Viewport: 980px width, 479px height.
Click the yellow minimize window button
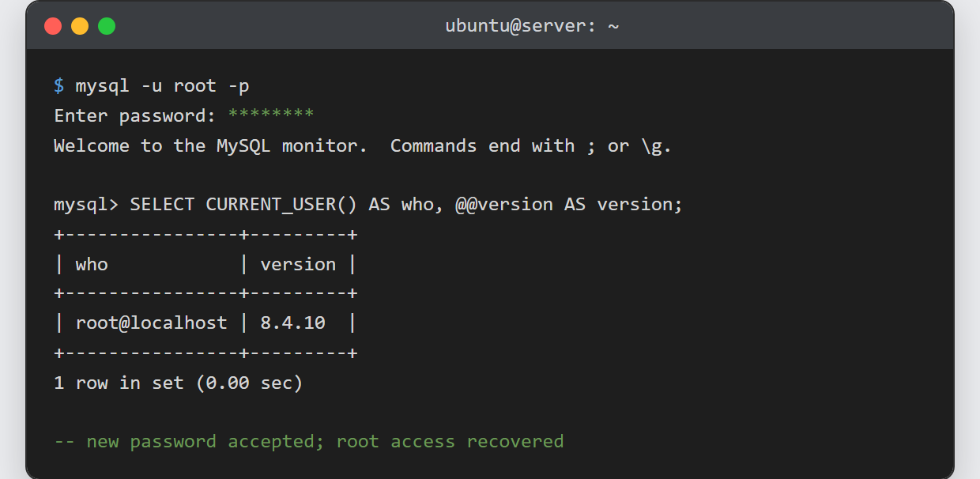tap(80, 26)
